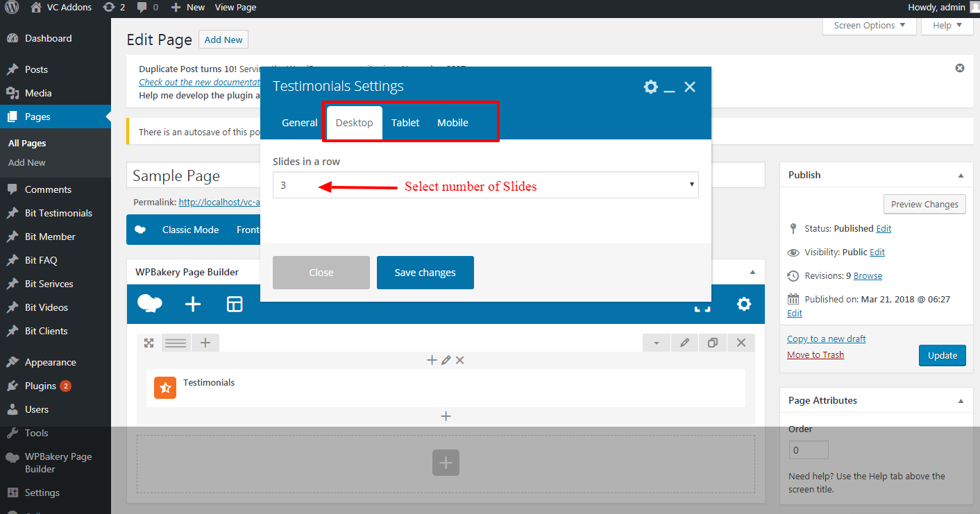Expand the Help dropdown tab
This screenshot has width=980, height=514.
(x=947, y=26)
